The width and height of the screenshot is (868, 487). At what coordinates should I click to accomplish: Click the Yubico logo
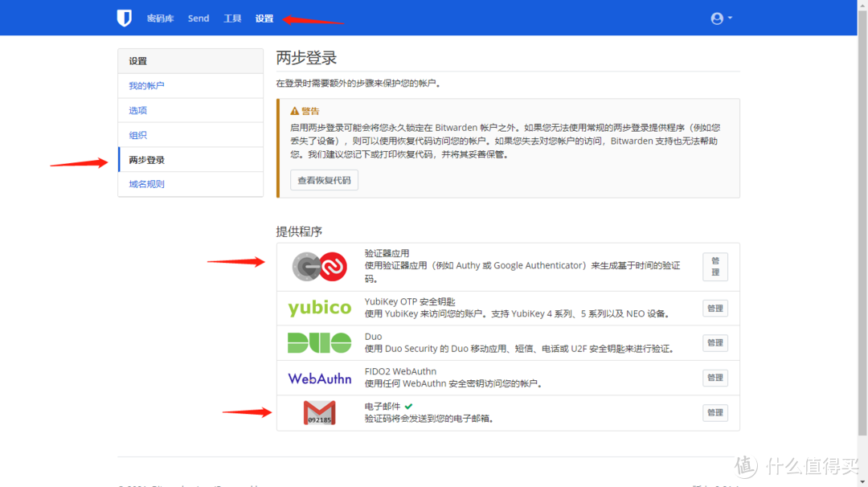[x=319, y=308]
